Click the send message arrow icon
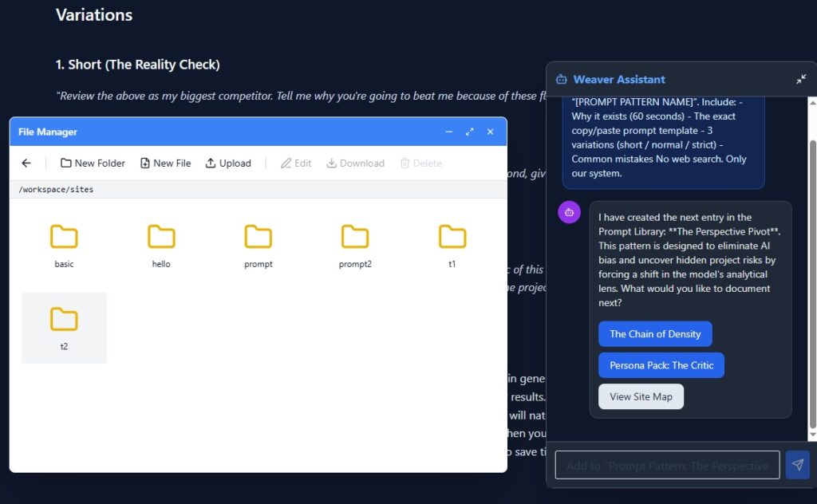The width and height of the screenshot is (817, 504). [x=797, y=465]
